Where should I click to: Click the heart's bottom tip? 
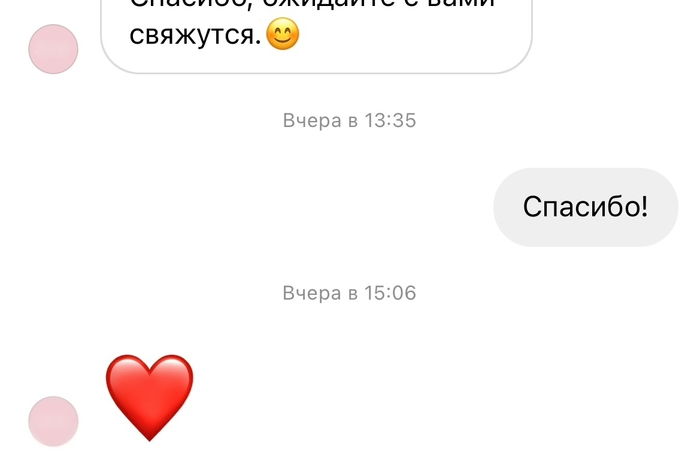point(150,435)
